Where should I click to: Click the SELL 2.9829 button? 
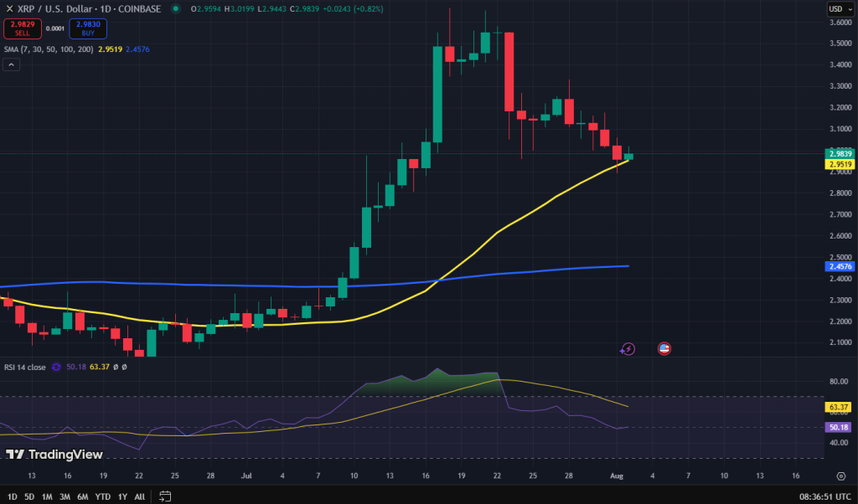click(23, 28)
